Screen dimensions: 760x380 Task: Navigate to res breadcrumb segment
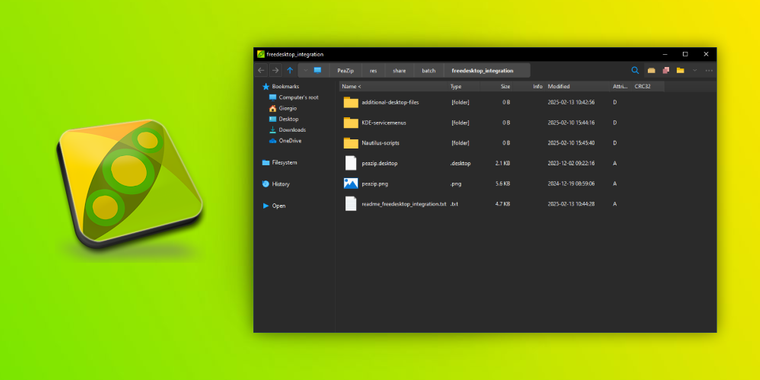click(373, 71)
